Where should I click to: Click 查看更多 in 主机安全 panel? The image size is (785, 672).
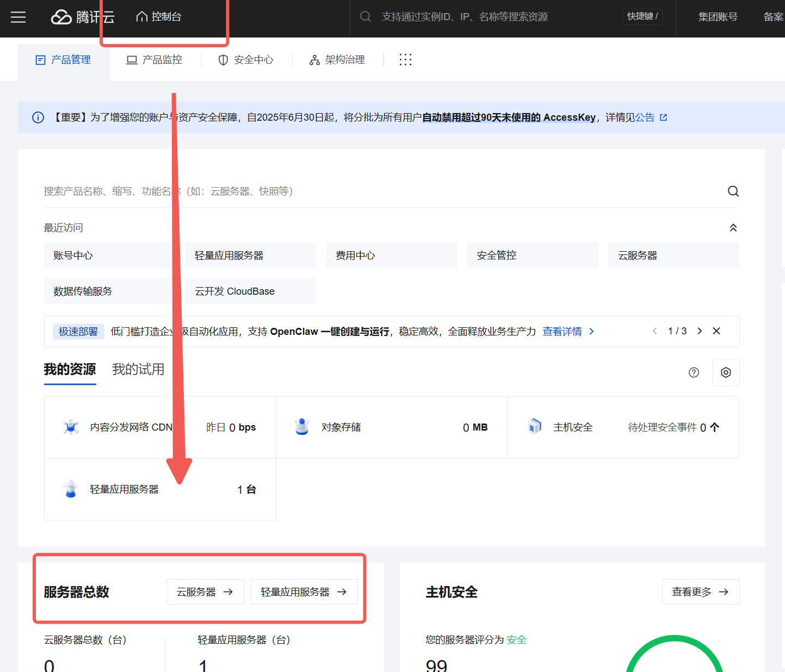coord(701,592)
